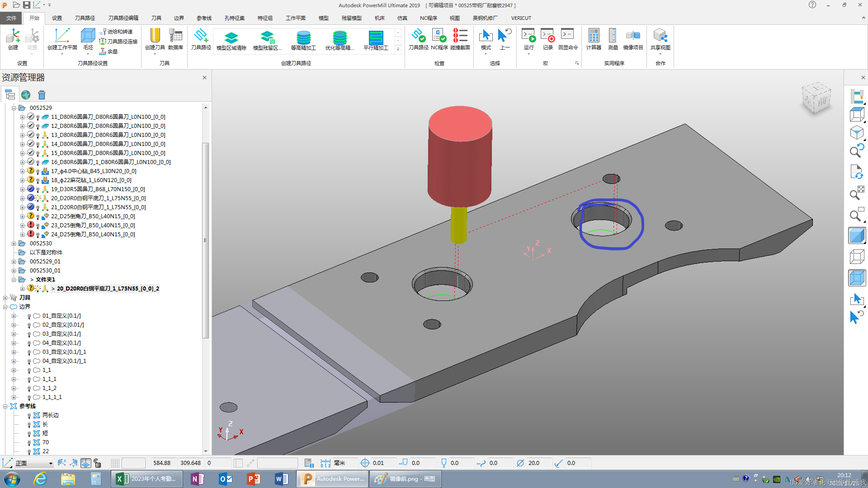868x488 pixels.
Task: Switch to the 仿真 ribbon tab
Action: coord(402,18)
